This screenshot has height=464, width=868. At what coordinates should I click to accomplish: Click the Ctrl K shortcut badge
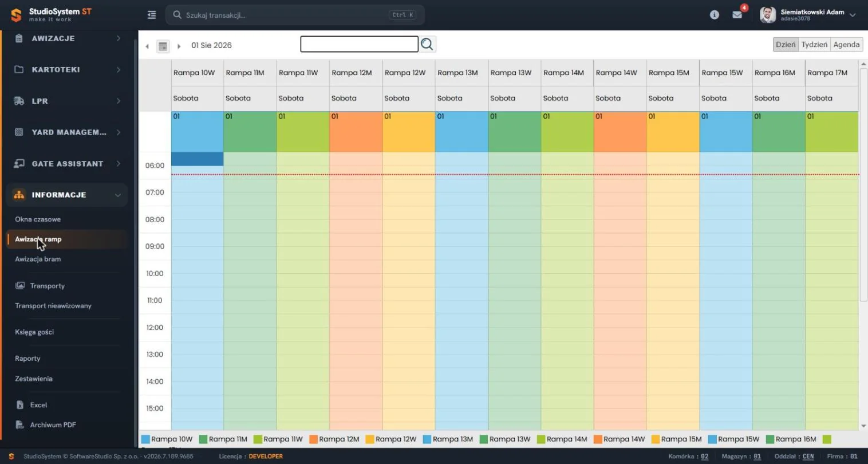(x=403, y=15)
